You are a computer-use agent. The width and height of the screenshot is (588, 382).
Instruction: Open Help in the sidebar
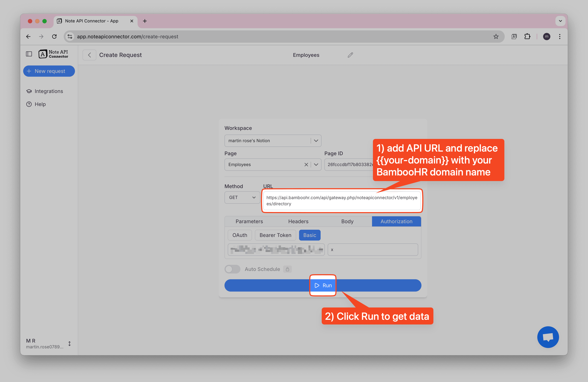36,104
